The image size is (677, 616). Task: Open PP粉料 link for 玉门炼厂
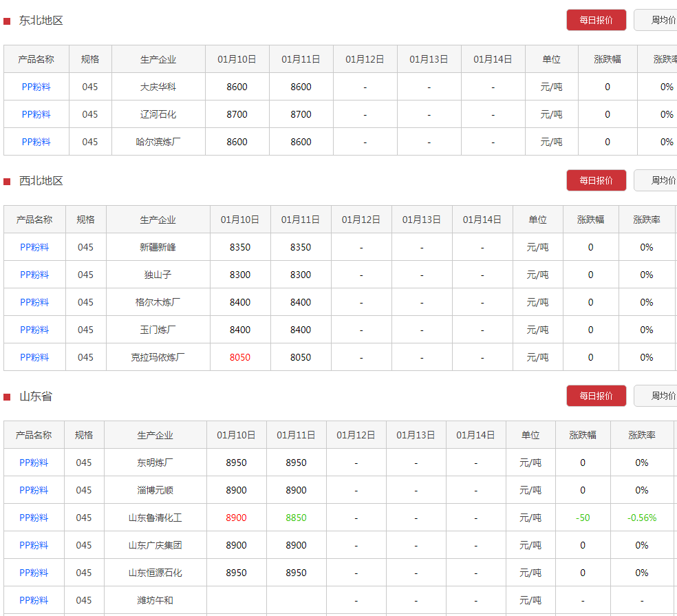click(34, 330)
